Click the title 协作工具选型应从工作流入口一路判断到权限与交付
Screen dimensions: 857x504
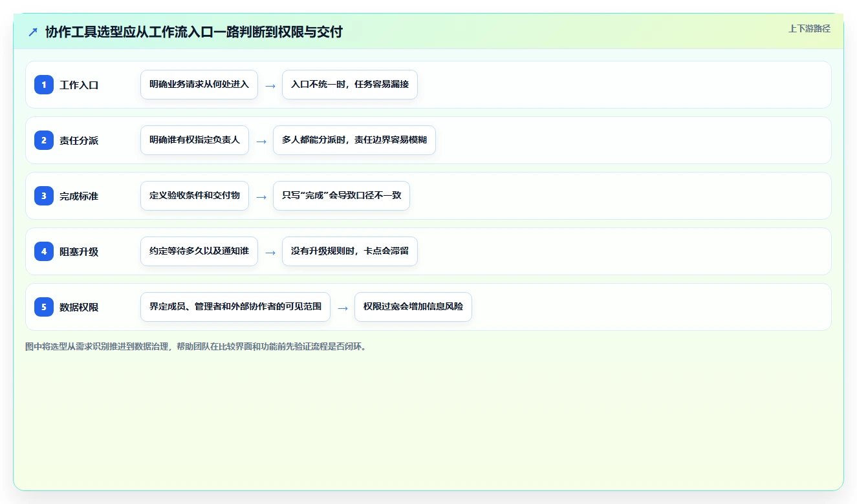coord(193,32)
